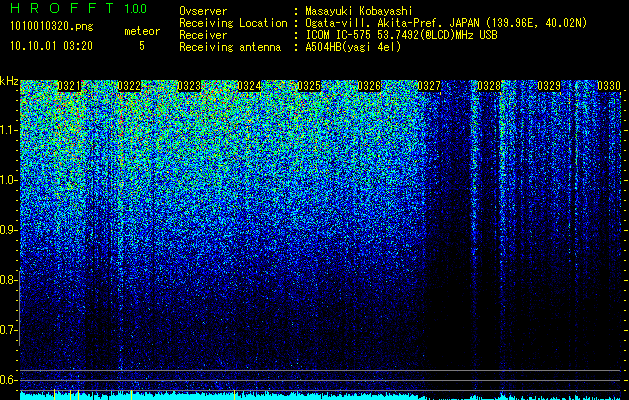Click the cyan signal level strip
The image size is (629, 400).
[x=321, y=396]
